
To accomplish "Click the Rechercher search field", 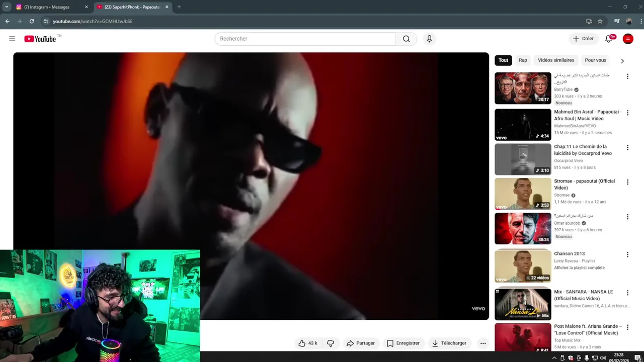I will (x=305, y=39).
